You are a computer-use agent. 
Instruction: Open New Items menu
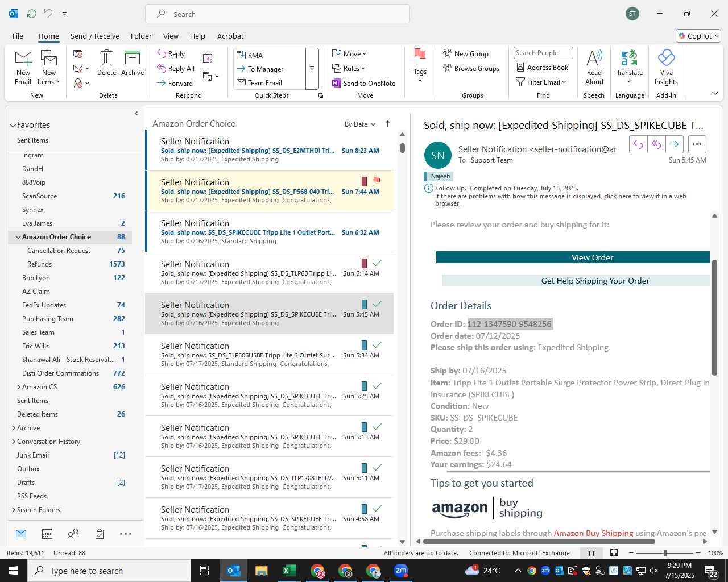coord(49,68)
